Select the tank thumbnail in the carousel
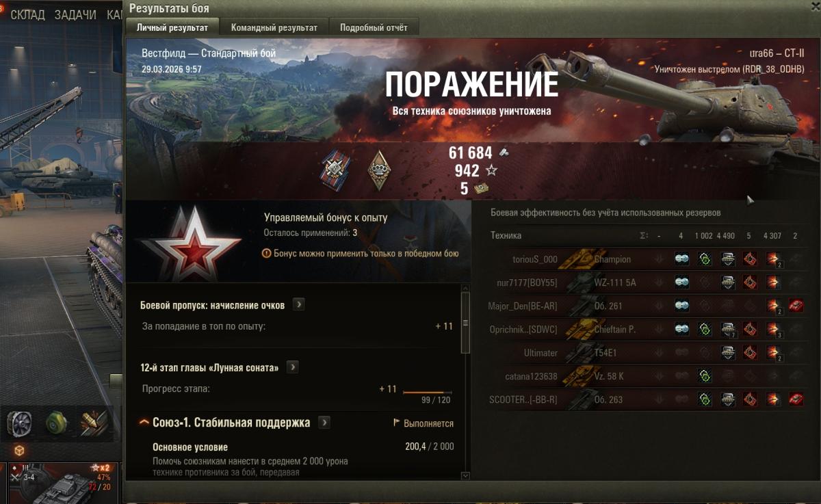Screen dimensions: 821x504 tap(60, 483)
